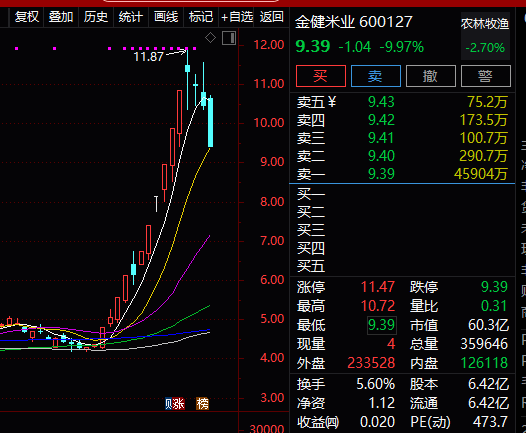
Task: Click 返回 to go back
Action: pos(271,17)
